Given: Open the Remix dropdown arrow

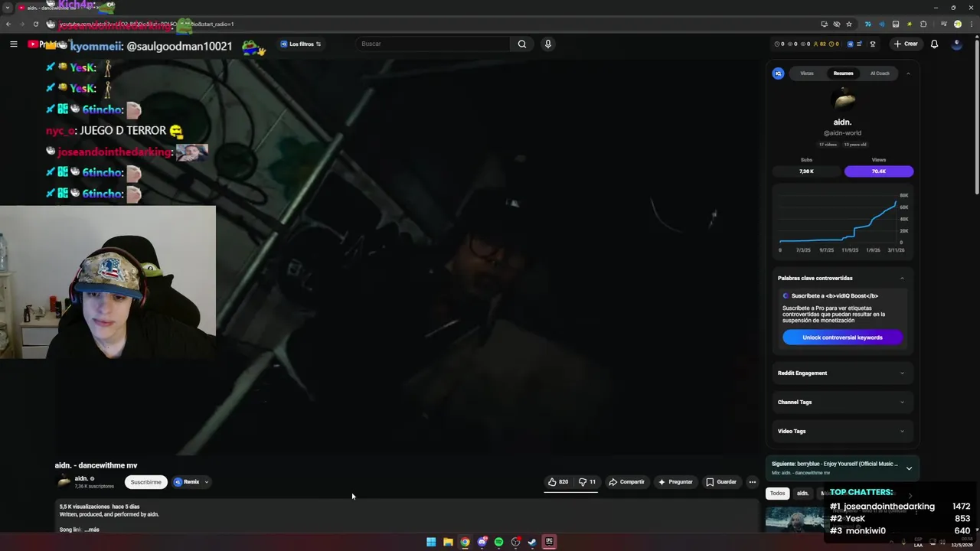Looking at the screenshot, I should tap(206, 482).
